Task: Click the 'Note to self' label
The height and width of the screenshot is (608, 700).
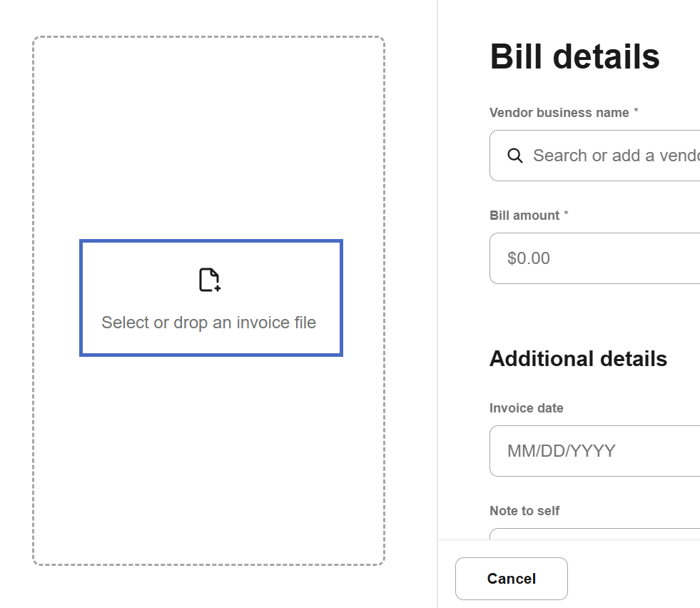Action: click(524, 511)
